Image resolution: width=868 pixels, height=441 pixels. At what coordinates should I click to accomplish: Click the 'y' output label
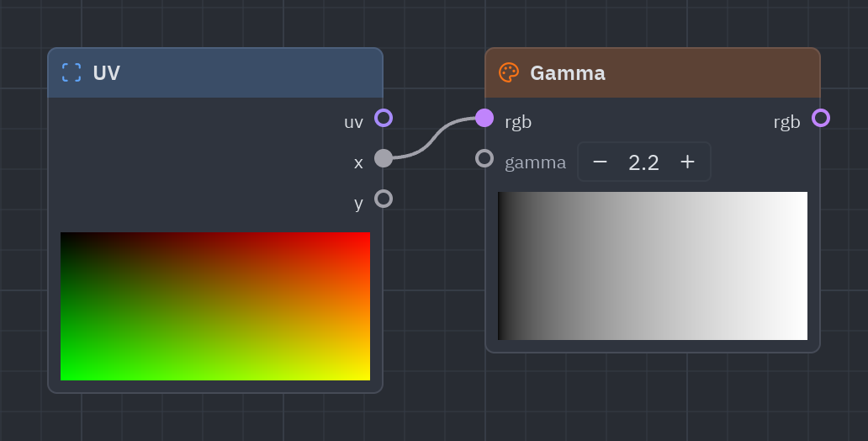point(358,204)
